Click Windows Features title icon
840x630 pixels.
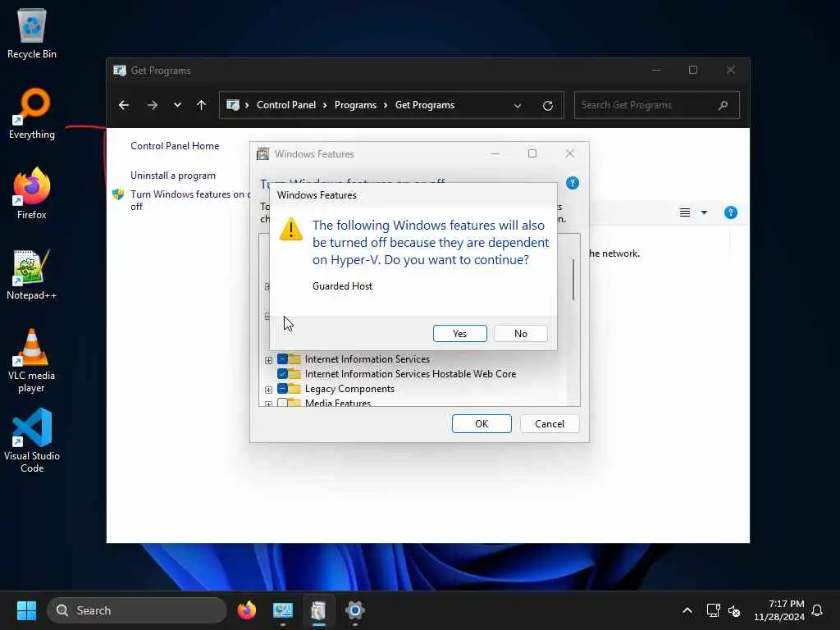(x=262, y=154)
